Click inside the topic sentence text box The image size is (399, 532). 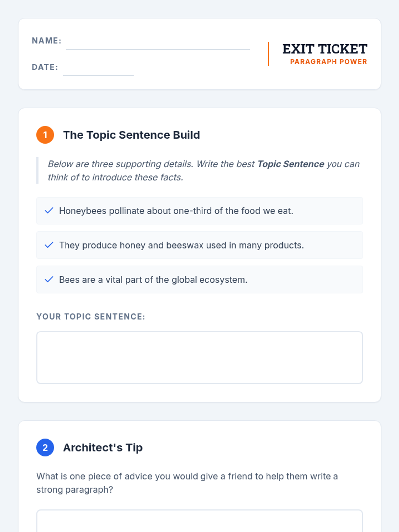coord(199,357)
